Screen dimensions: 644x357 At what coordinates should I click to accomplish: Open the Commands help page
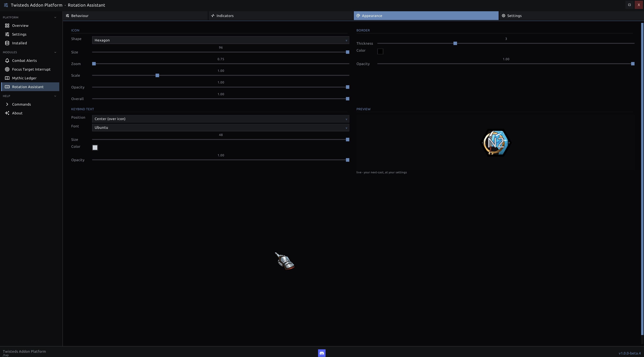[x=30, y=104]
